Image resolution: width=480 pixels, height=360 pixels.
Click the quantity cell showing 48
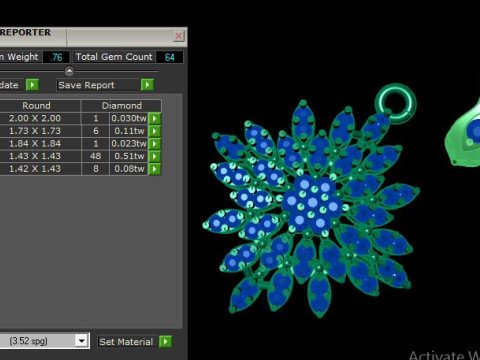point(96,156)
